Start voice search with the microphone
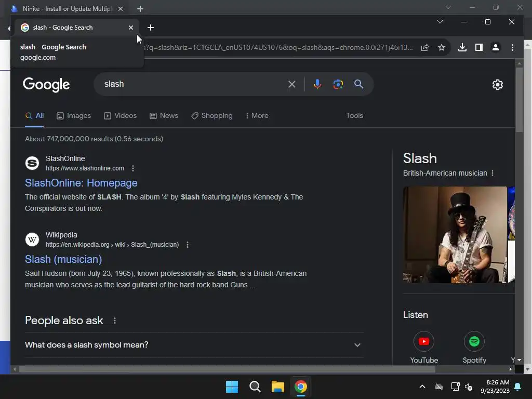This screenshot has width=532, height=399. [317, 84]
